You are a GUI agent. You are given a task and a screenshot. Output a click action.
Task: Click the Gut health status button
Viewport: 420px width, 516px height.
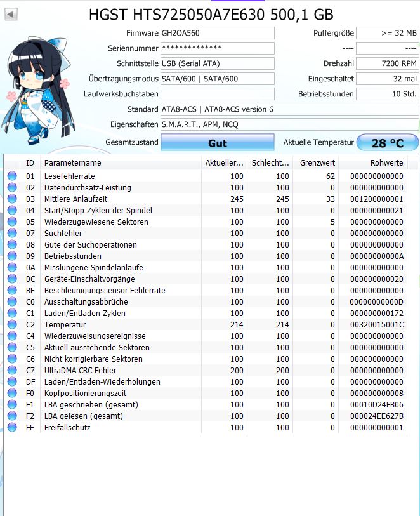point(218,143)
